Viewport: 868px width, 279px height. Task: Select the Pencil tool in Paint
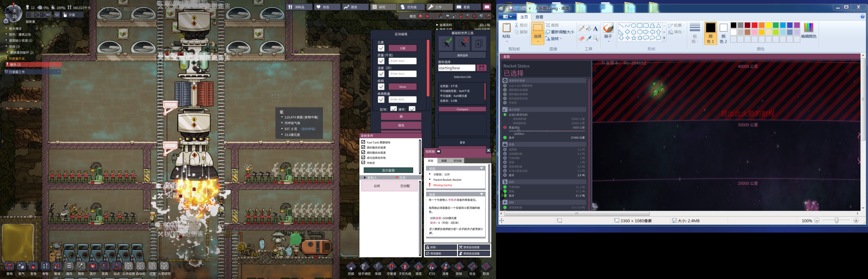[x=581, y=28]
